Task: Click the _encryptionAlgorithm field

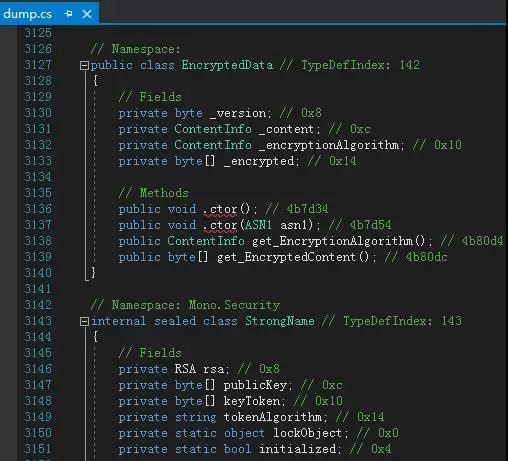Action: pos(329,145)
